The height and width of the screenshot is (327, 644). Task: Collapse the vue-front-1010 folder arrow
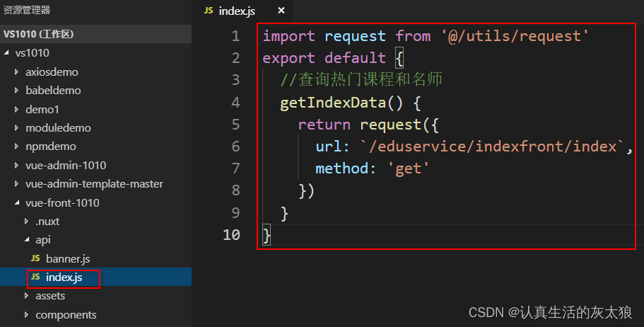pos(17,203)
